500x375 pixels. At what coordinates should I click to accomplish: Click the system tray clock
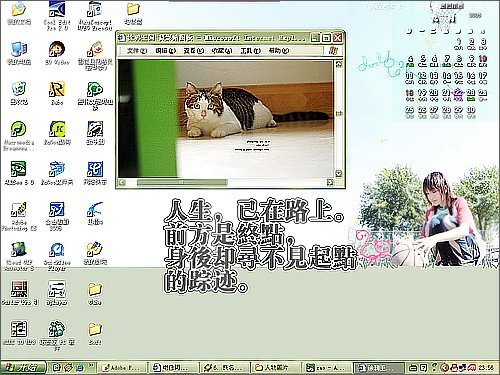486,368
